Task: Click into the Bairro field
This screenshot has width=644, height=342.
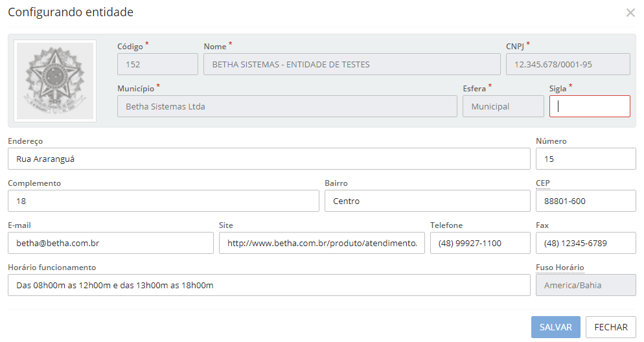Action: (427, 201)
